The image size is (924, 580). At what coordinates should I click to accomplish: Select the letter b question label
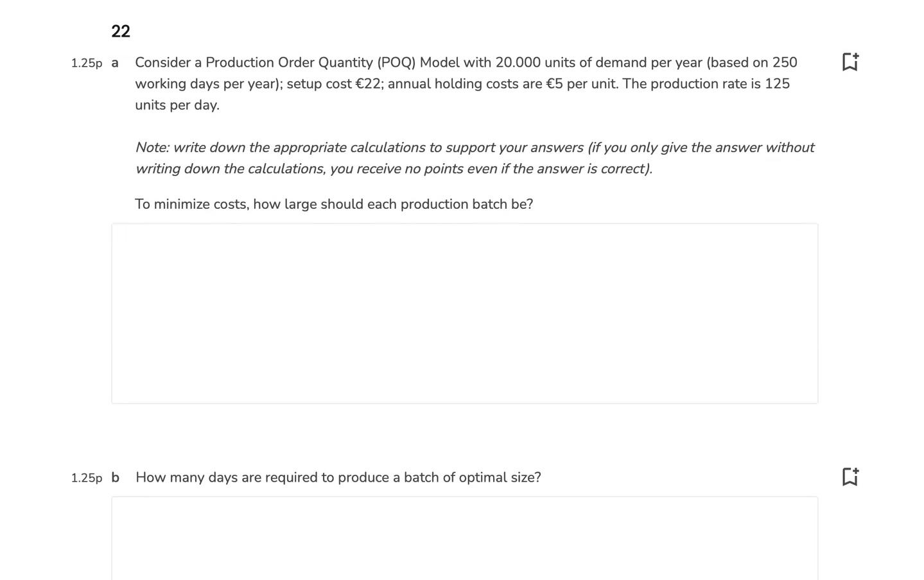pos(116,478)
